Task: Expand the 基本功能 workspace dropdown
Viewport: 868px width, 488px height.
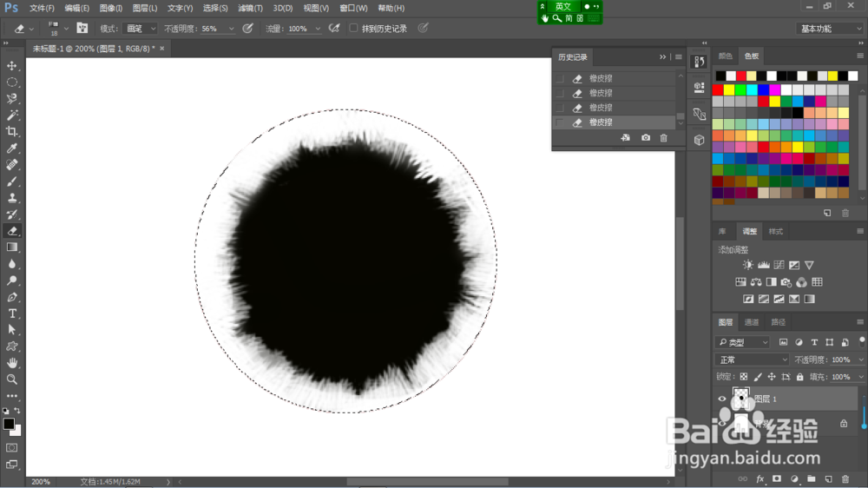Action: [x=830, y=29]
